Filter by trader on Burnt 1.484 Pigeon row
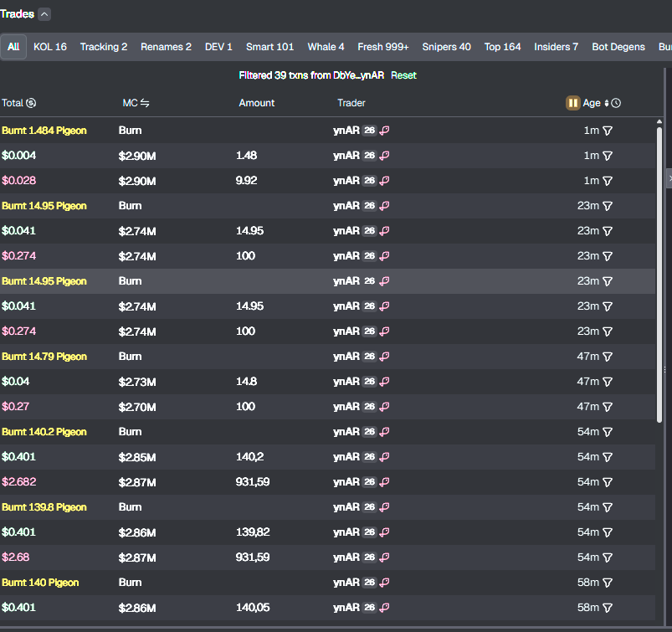 pyautogui.click(x=608, y=131)
